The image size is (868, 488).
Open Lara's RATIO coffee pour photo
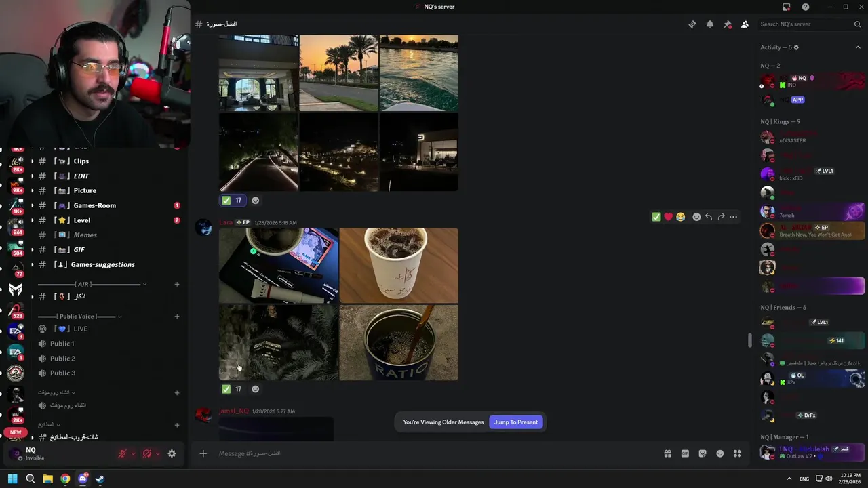(x=399, y=342)
